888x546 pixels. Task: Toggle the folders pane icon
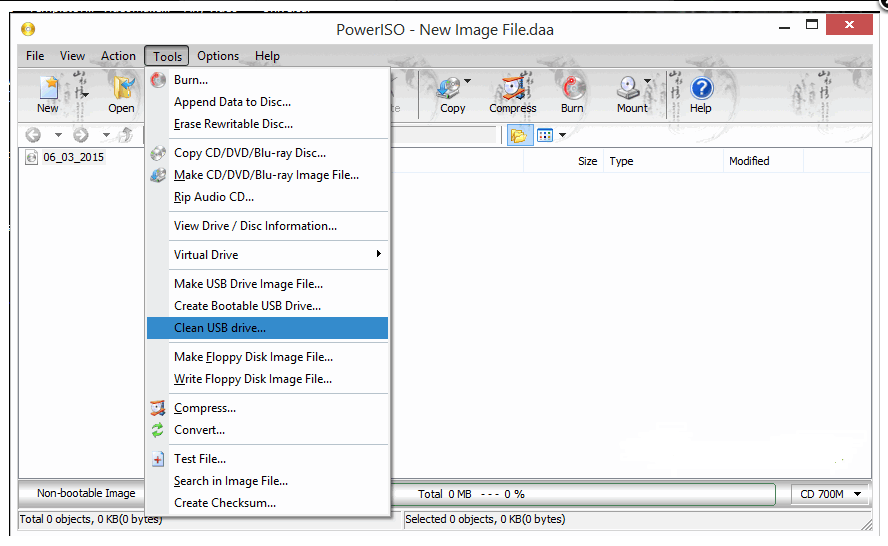point(518,135)
